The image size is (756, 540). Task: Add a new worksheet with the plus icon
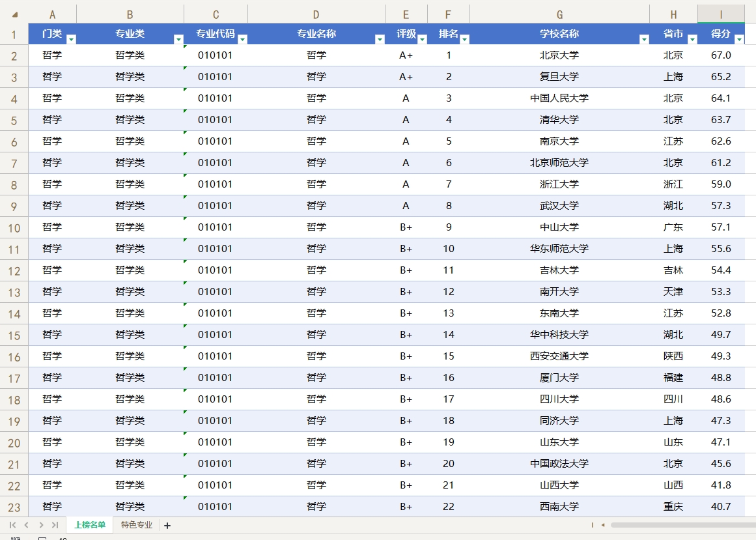coord(168,524)
